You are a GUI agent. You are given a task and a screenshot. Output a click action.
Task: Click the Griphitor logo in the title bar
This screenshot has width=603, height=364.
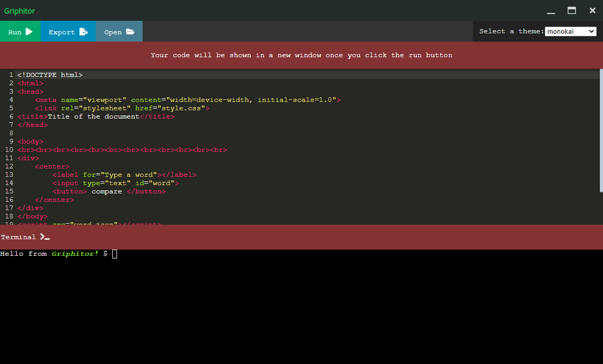[x=19, y=10]
